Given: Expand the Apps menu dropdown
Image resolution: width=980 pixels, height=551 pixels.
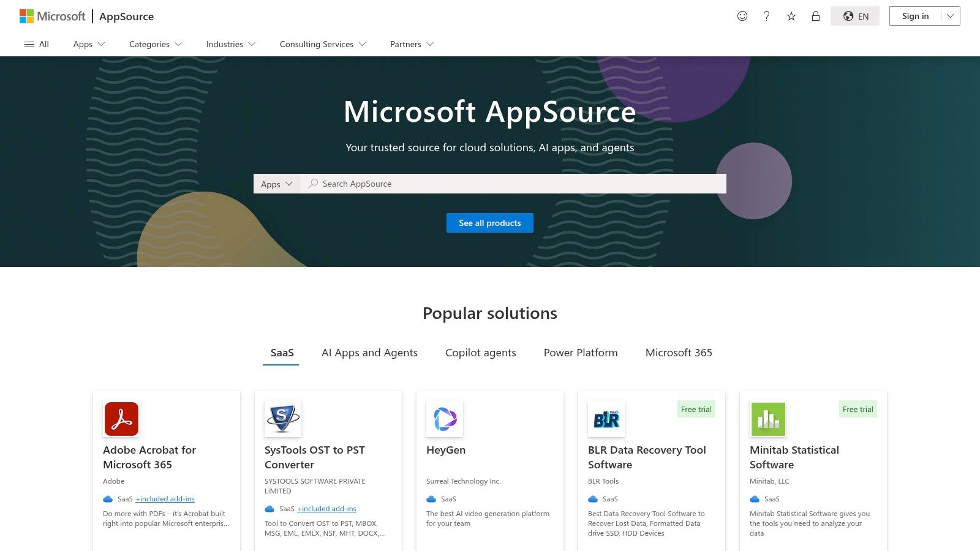Looking at the screenshot, I should [88, 44].
